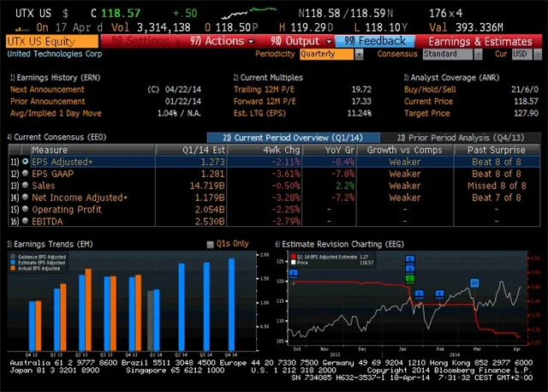Click the UTX US Equity input field
The width and height of the screenshot is (548, 392).
coord(51,40)
